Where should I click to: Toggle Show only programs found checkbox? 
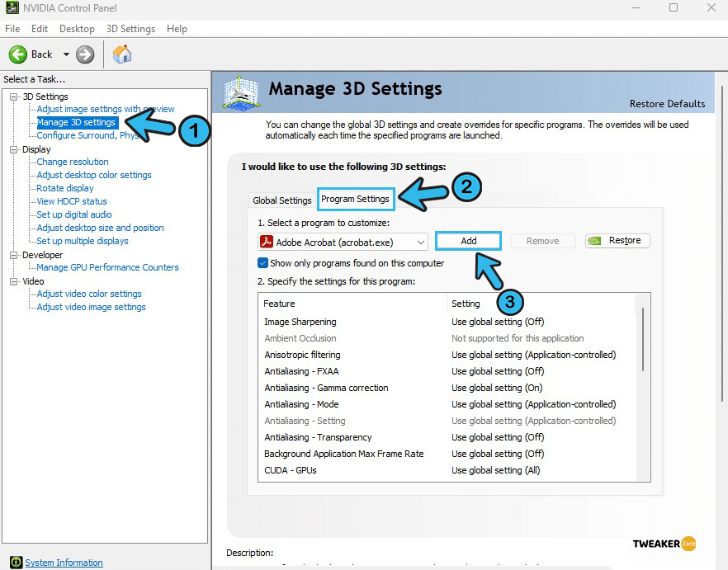[x=262, y=262]
